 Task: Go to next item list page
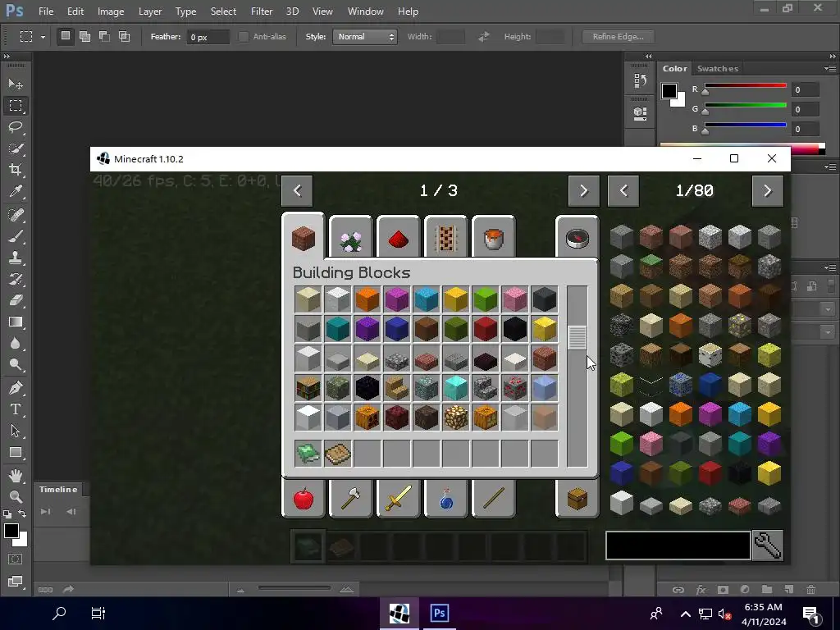[768, 190]
